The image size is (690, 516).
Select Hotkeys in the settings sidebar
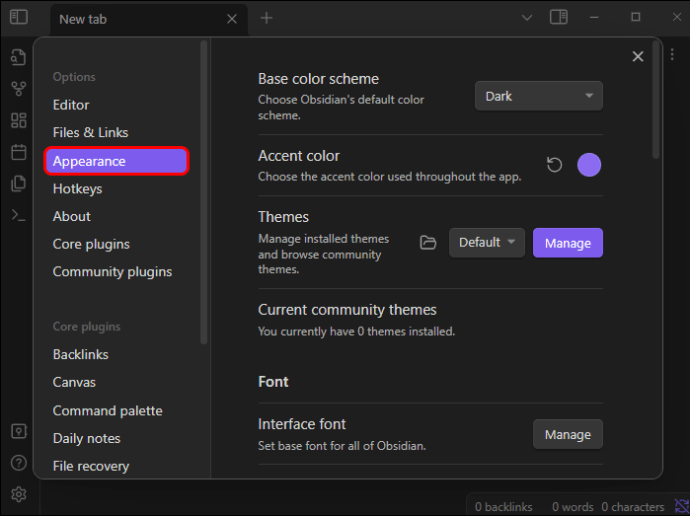[77, 189]
